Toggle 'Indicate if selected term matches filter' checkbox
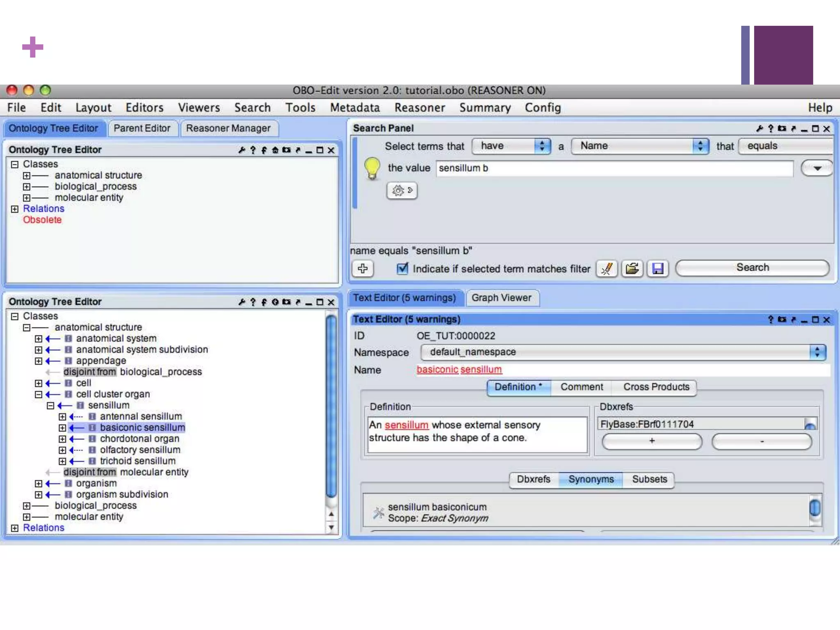This screenshot has height=630, width=840. coord(402,269)
